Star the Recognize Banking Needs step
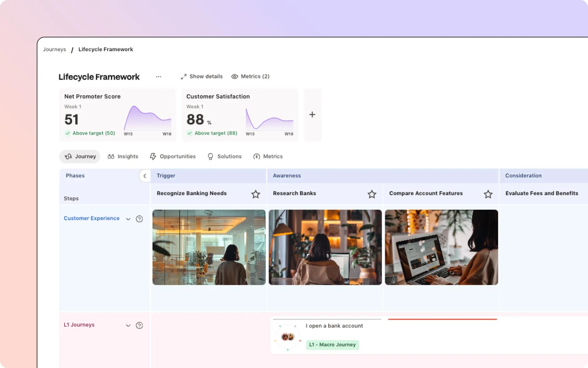The width and height of the screenshot is (588, 368). [x=256, y=194]
